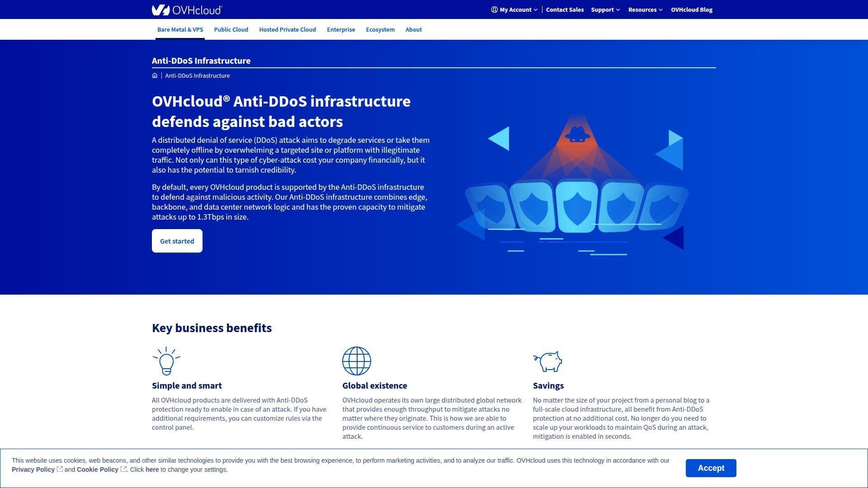
Task: Click the Simple and smart heading
Action: (187, 385)
